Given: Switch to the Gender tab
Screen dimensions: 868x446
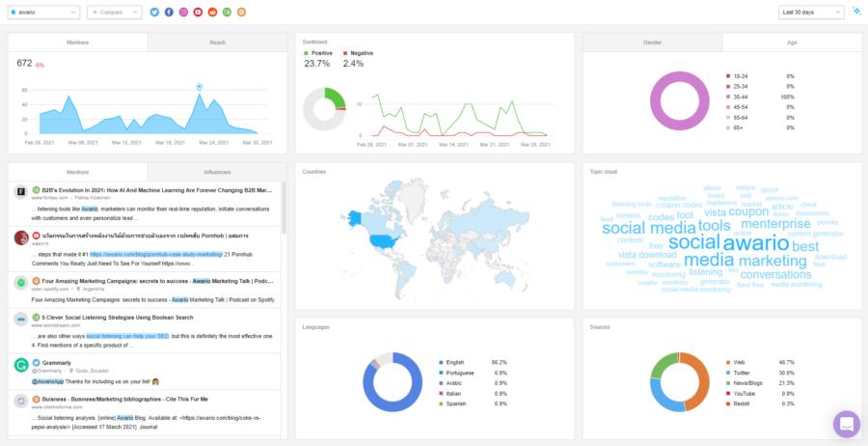Looking at the screenshot, I should pyautogui.click(x=653, y=42).
